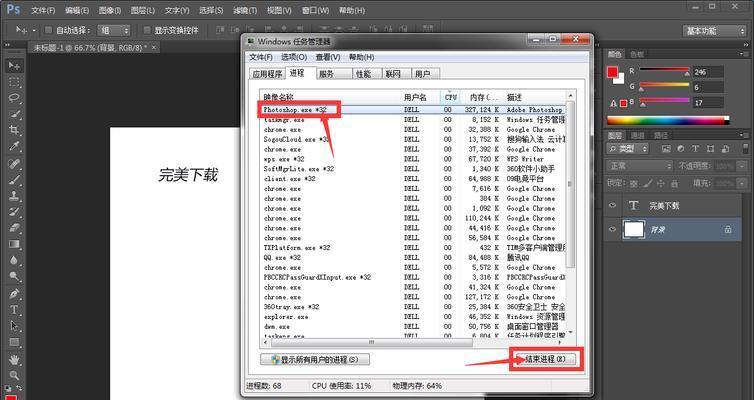Select the Move tool in Photoshop toolbar

click(14, 65)
